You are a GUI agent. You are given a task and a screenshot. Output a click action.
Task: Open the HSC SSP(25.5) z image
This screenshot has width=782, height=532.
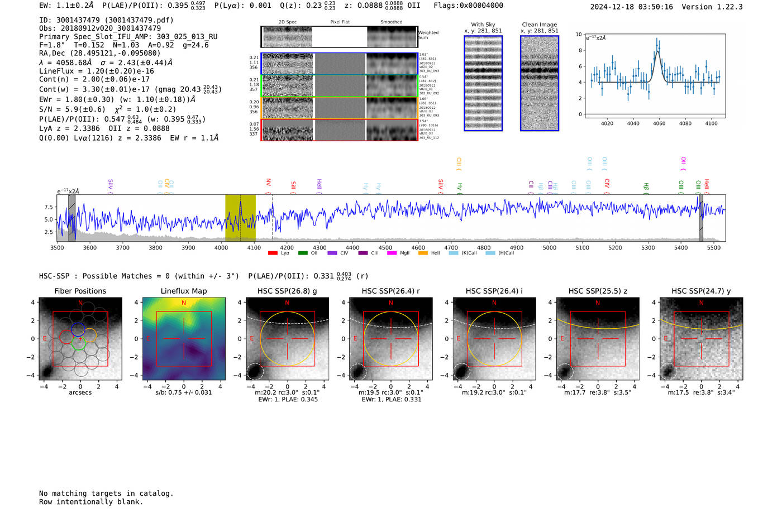tap(598, 338)
